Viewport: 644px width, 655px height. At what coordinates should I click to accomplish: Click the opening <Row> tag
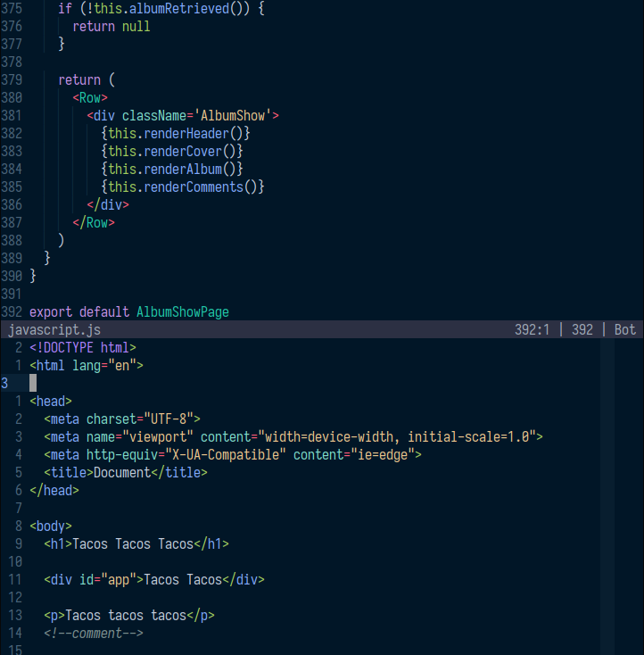(x=90, y=98)
